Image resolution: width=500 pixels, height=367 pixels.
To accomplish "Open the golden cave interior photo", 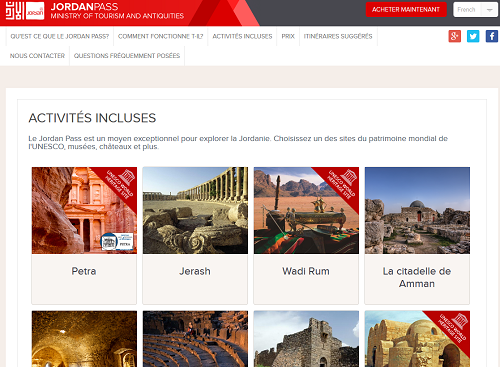I will (84, 339).
